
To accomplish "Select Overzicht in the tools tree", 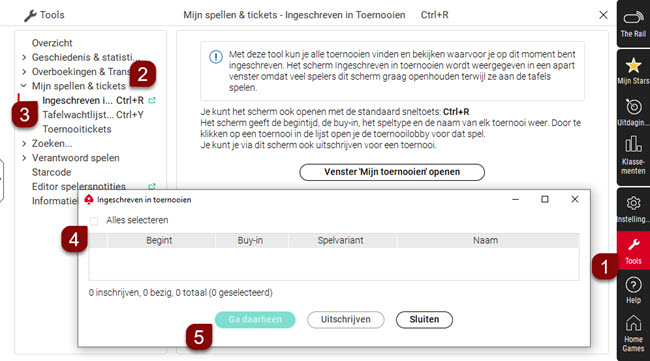I will 52,43.
